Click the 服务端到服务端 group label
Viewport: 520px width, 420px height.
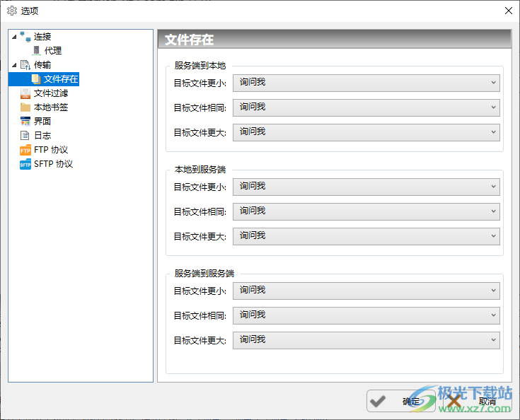click(x=204, y=274)
